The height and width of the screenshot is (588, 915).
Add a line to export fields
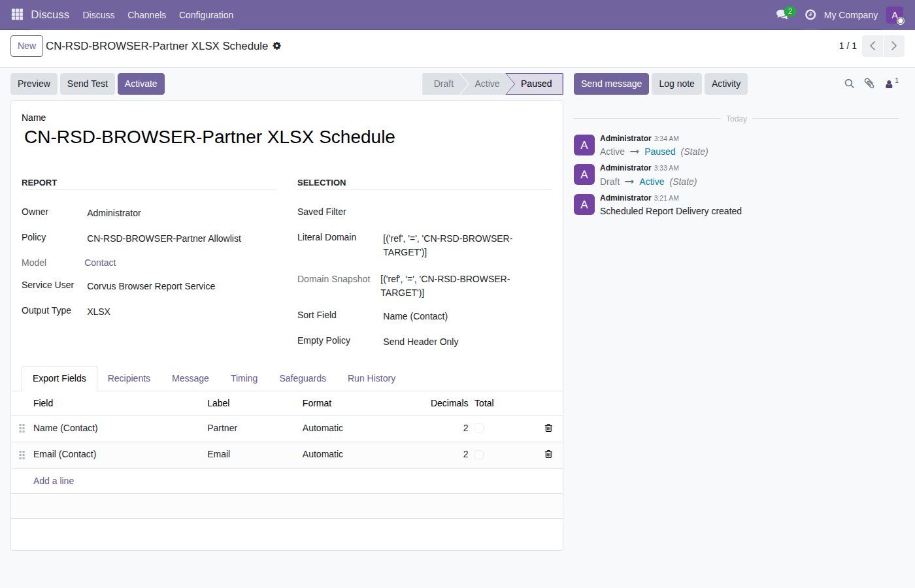[x=54, y=481]
